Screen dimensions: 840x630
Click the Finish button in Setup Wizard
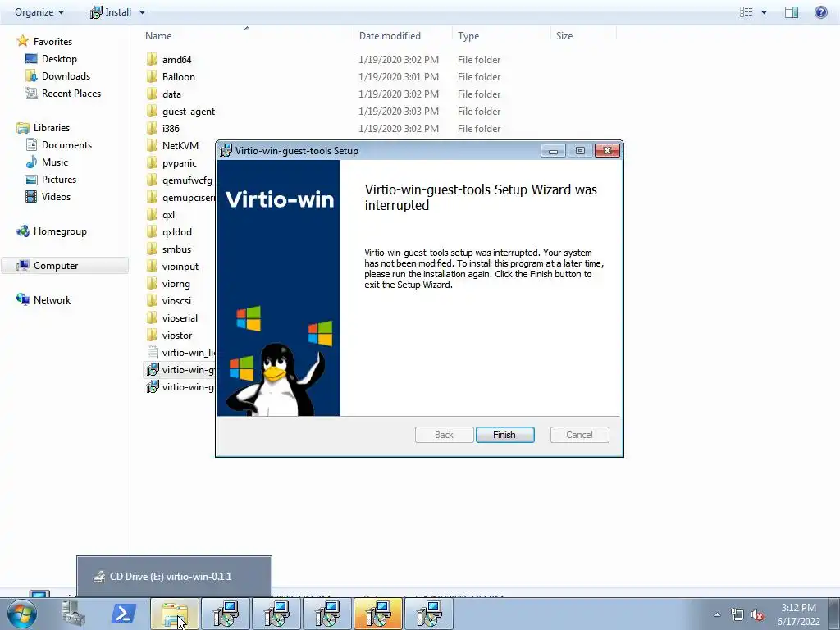504,435
